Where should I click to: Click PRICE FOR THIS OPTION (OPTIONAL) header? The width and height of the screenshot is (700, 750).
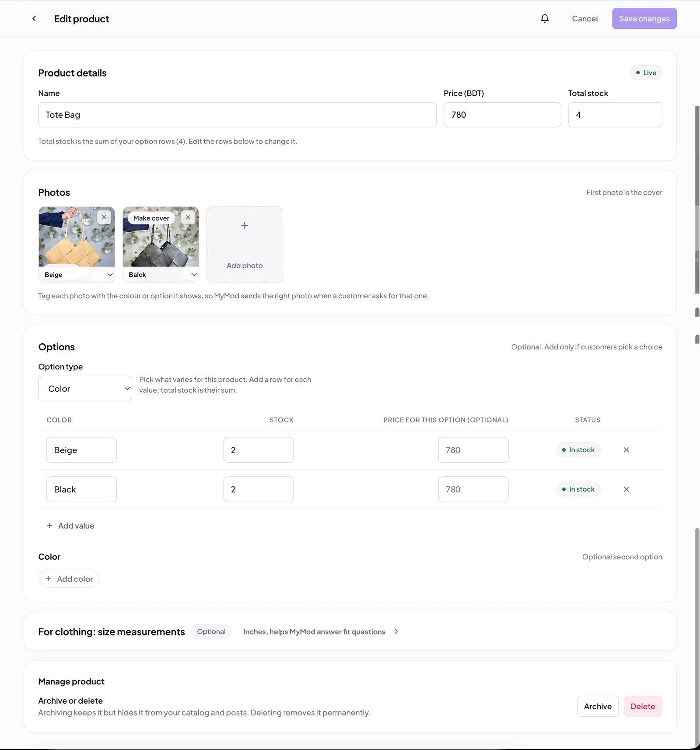click(x=446, y=420)
